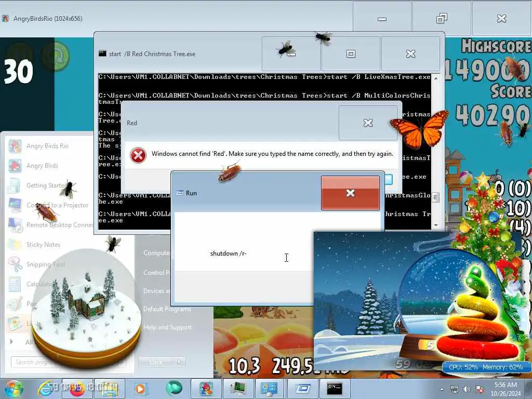532x399 pixels.
Task: Click the HIGHSCORE label in Angry Birds
Action: (x=496, y=46)
